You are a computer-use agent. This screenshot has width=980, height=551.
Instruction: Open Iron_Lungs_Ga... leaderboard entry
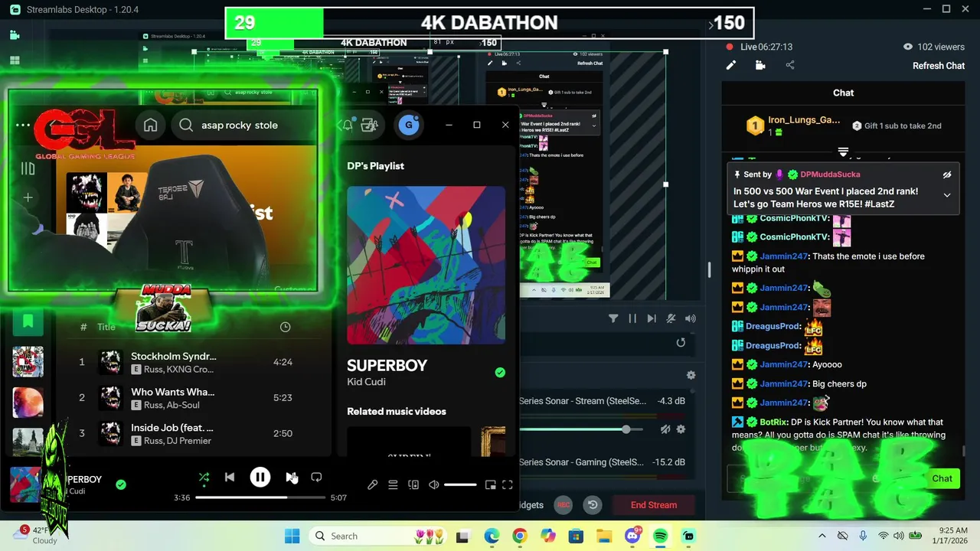tap(794, 126)
